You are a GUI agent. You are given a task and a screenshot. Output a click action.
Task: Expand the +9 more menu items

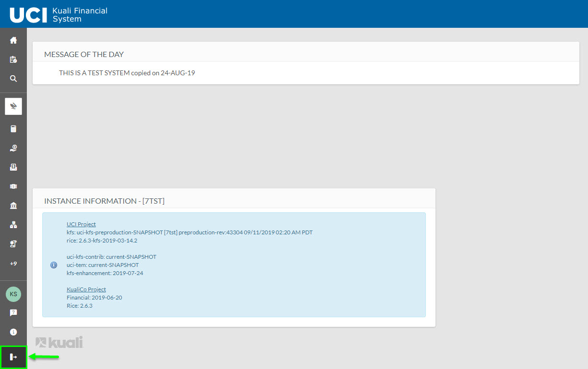coord(13,264)
